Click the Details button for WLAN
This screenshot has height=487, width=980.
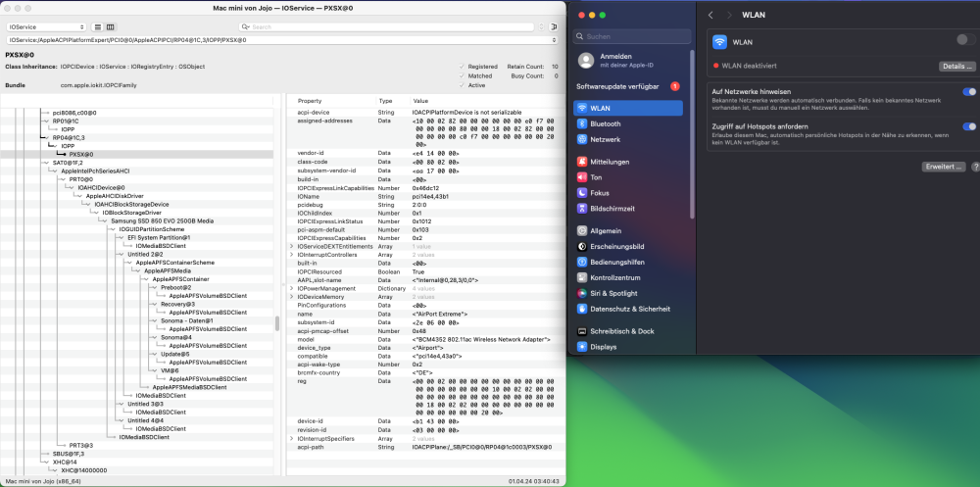[956, 66]
